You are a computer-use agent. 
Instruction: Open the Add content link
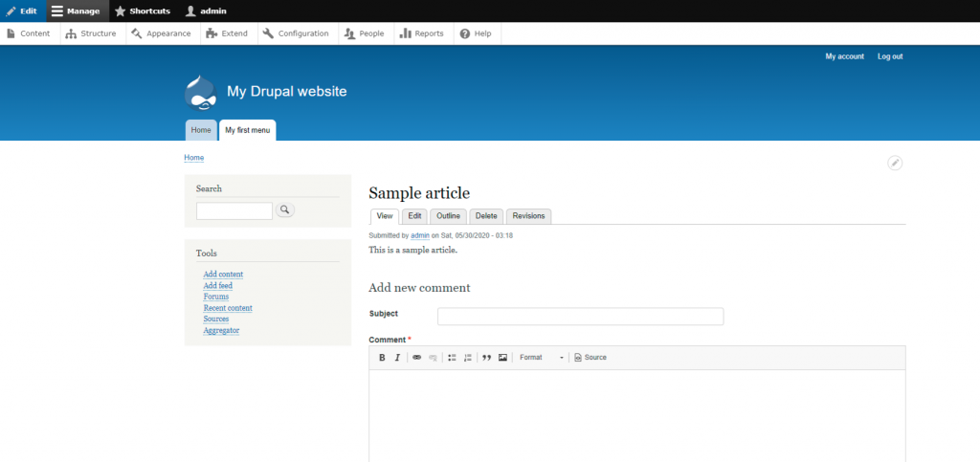coord(223,275)
